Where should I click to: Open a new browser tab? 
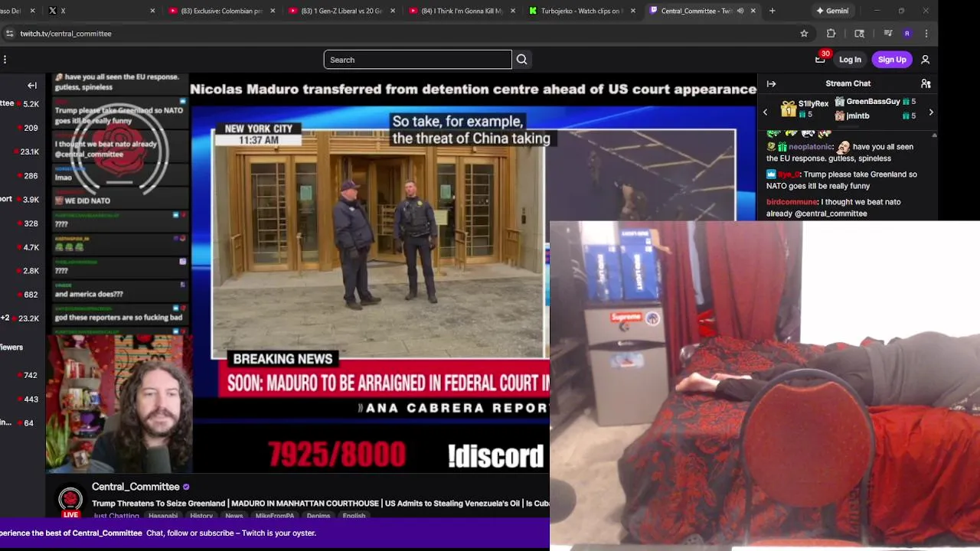[772, 11]
